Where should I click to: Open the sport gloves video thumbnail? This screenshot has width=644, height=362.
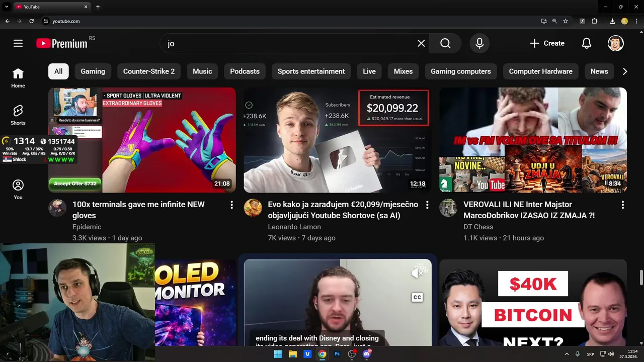tap(142, 140)
